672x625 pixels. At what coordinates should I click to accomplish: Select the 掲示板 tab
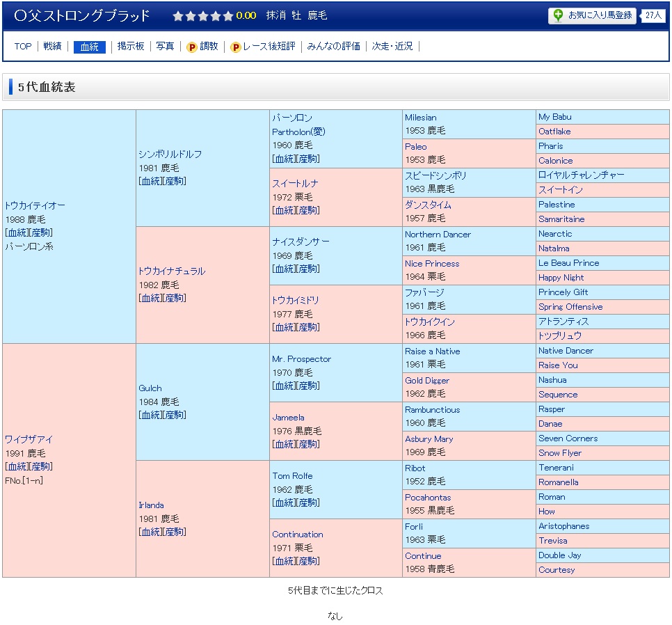131,47
